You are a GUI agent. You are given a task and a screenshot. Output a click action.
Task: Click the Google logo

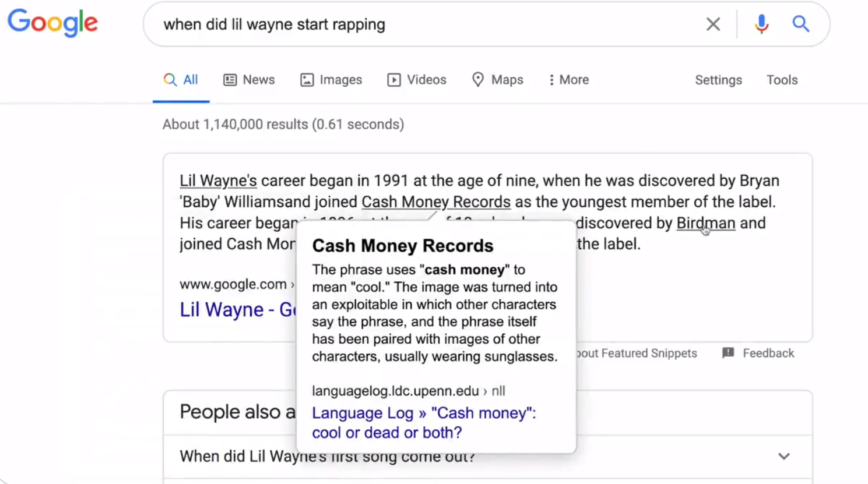point(52,23)
